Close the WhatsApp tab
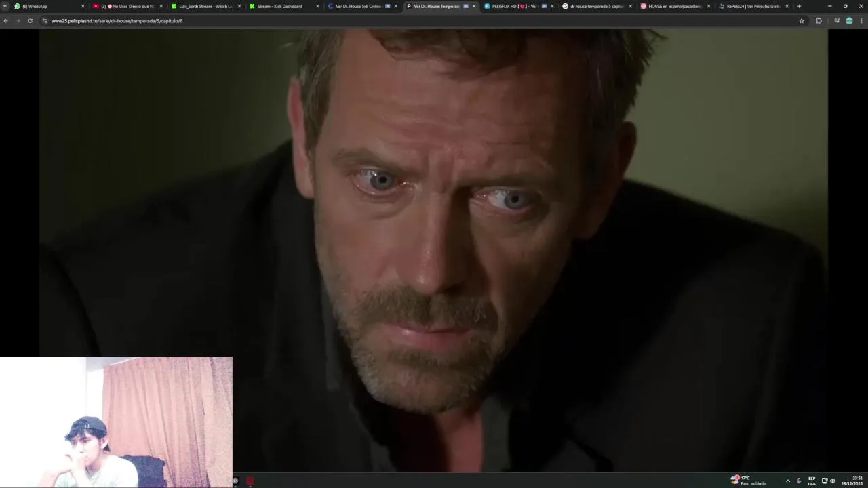 (x=83, y=6)
